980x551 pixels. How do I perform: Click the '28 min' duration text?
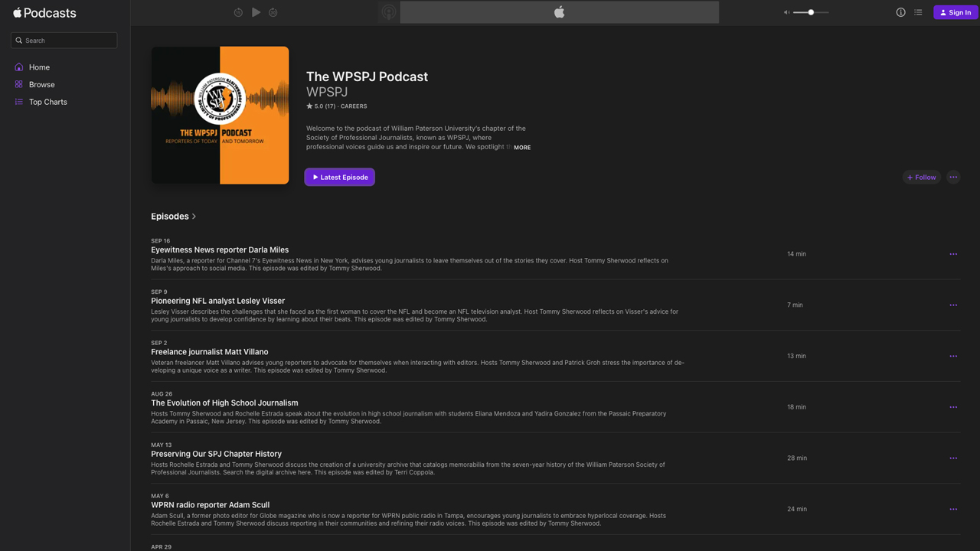(x=796, y=458)
